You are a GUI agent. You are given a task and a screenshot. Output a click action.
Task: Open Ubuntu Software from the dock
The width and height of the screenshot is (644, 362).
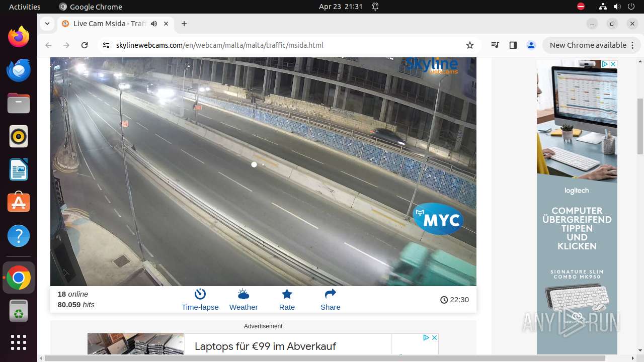click(x=19, y=203)
